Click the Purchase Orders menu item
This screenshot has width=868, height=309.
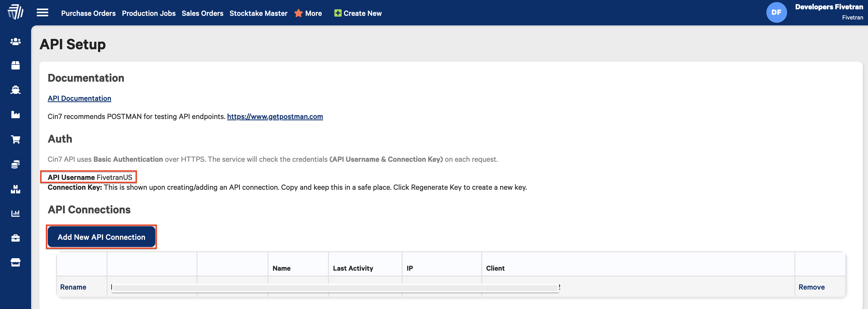coord(89,13)
